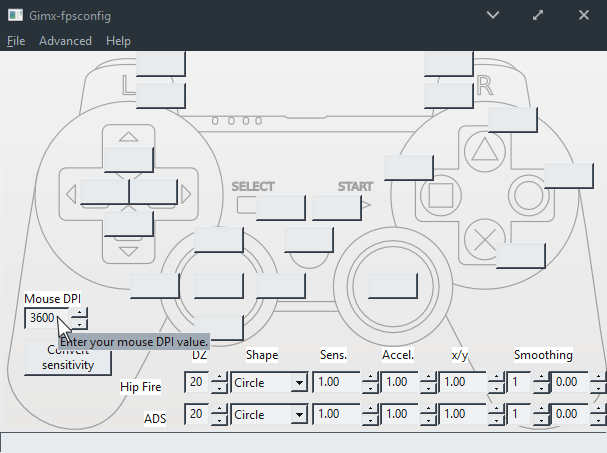Set the D-pad up binding
Viewport: 607px width, 453px height.
click(129, 160)
